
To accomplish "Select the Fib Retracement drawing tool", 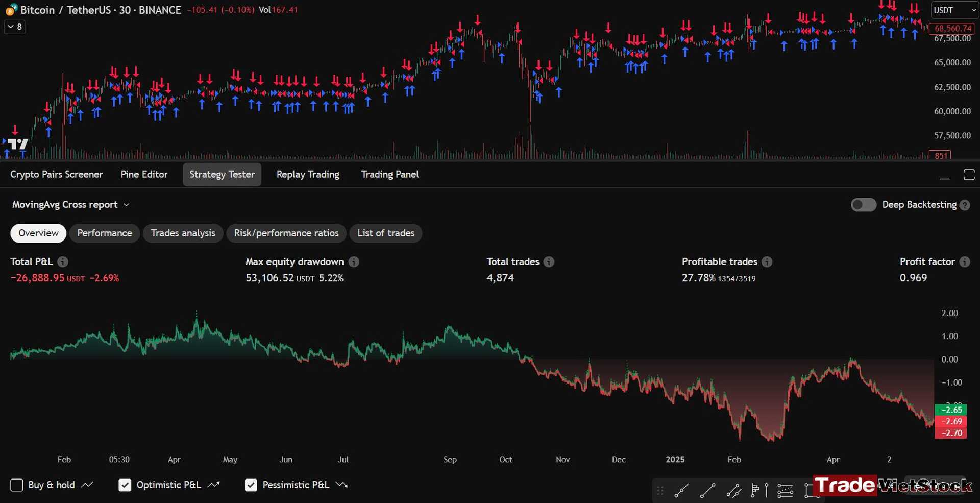I will (x=785, y=491).
